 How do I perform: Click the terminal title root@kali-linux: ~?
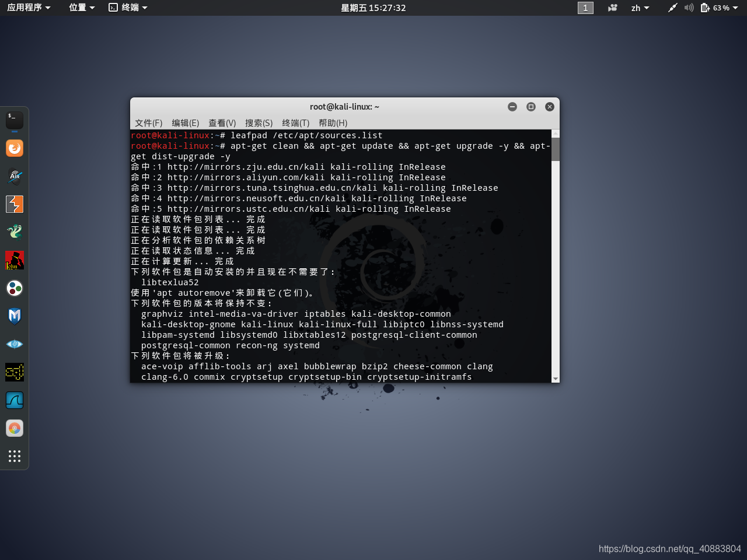click(344, 107)
